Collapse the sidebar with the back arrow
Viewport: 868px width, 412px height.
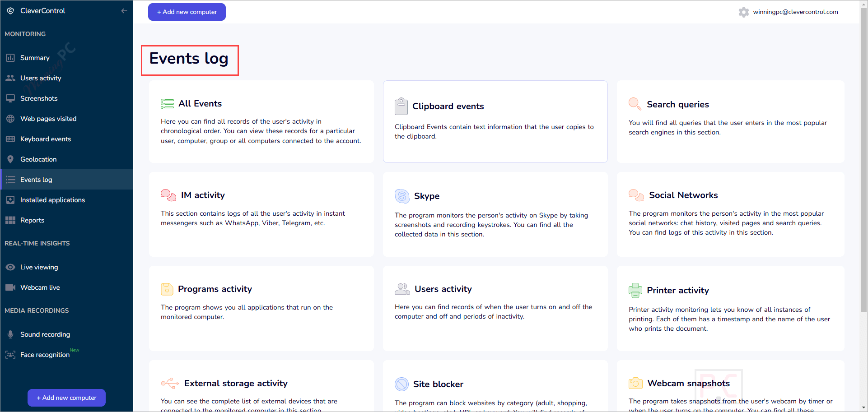pos(124,11)
